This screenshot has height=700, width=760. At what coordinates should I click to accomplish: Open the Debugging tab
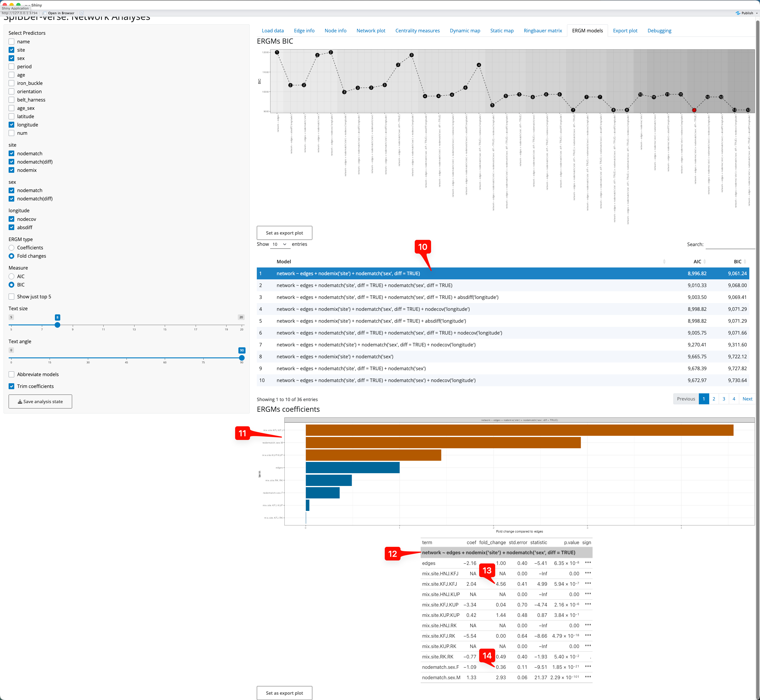coord(659,31)
